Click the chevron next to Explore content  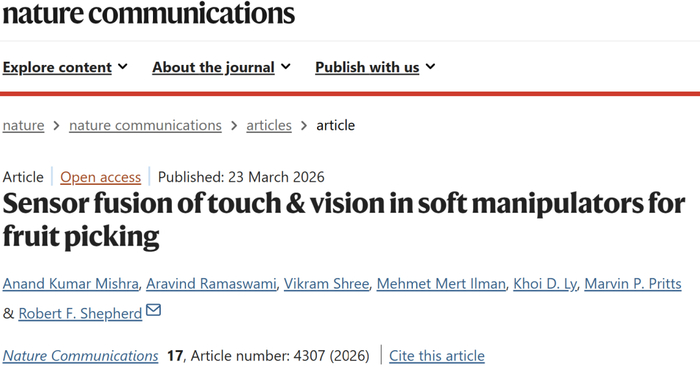123,67
